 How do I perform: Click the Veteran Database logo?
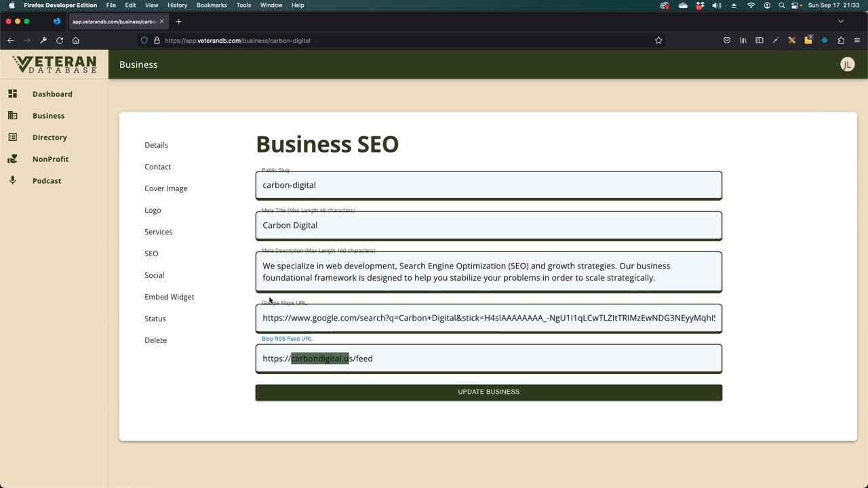click(54, 64)
